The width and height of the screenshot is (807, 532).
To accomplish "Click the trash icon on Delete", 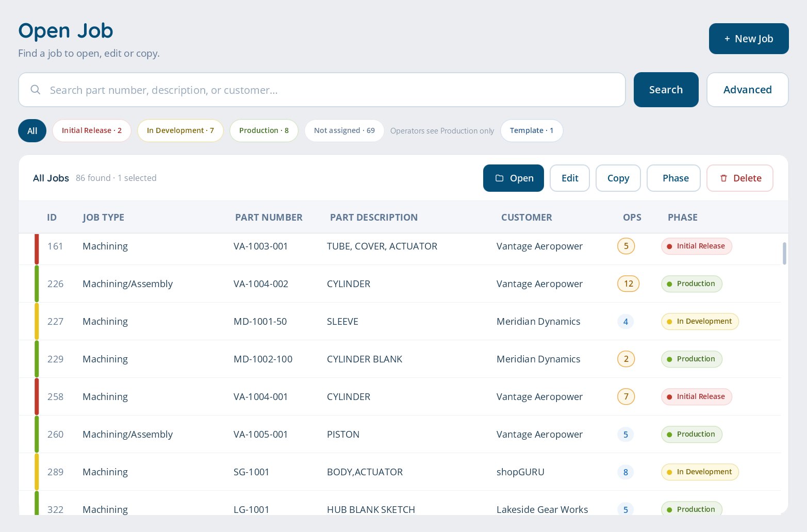I will [723, 178].
